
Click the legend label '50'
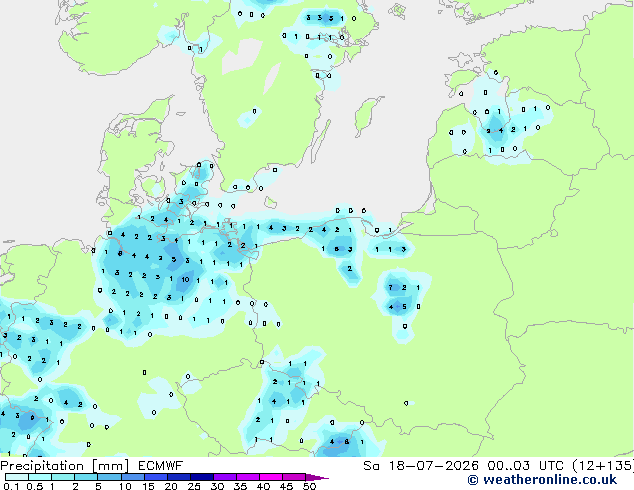coord(309,486)
